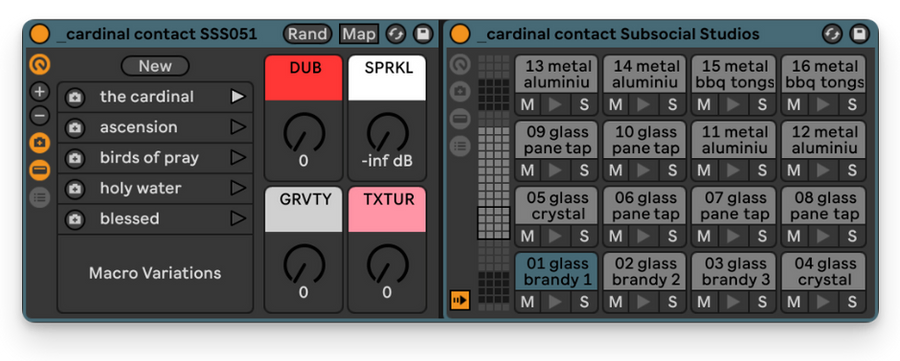
Task: Select the '05 glass crystal' pad
Action: [x=556, y=205]
